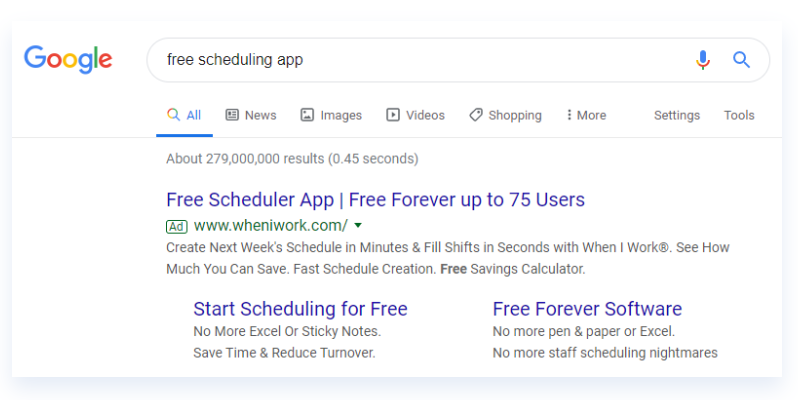798x400 pixels.
Task: Click the Google logo
Action: coord(68,60)
